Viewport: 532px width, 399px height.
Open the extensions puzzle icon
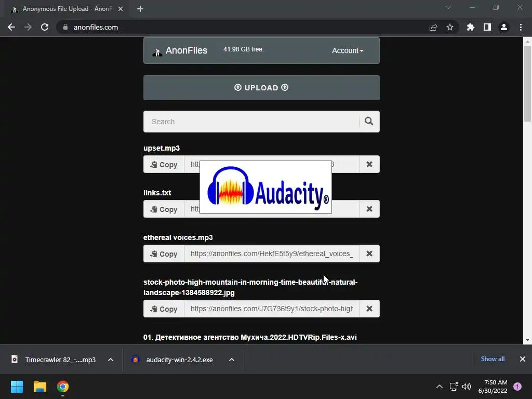(x=470, y=27)
